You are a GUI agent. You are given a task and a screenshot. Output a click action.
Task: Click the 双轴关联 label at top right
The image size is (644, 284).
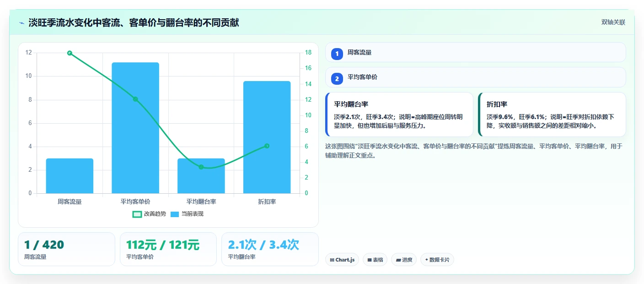click(613, 22)
